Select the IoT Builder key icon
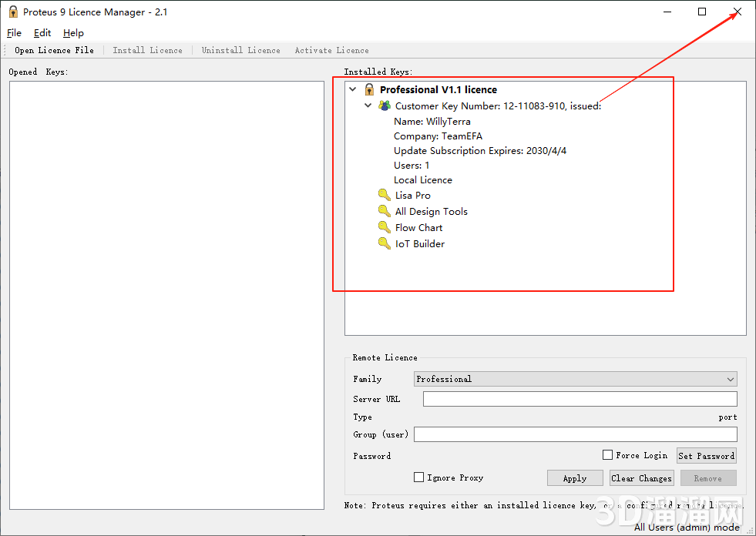Screen dimensions: 756x536 point(385,243)
